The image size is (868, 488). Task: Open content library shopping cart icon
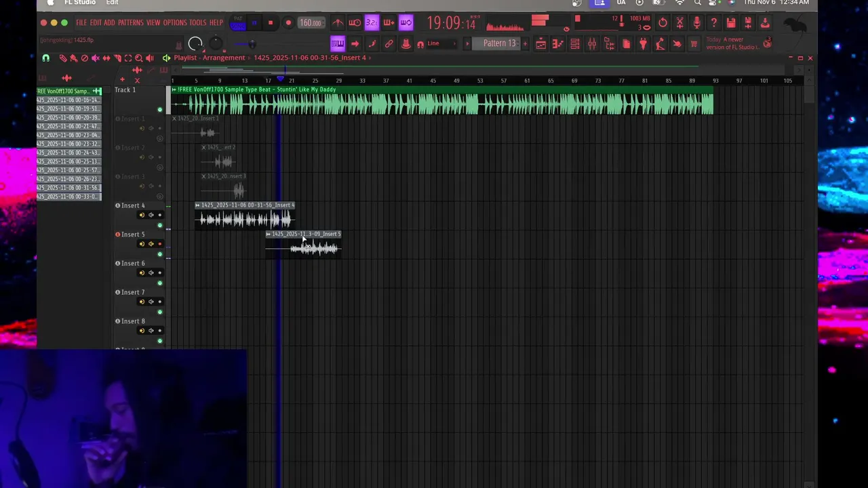(x=694, y=44)
